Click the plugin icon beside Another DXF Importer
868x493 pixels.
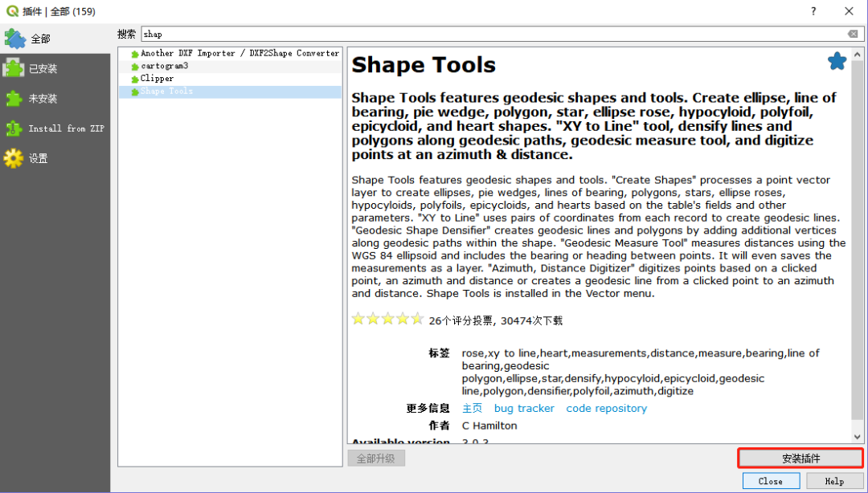click(134, 55)
